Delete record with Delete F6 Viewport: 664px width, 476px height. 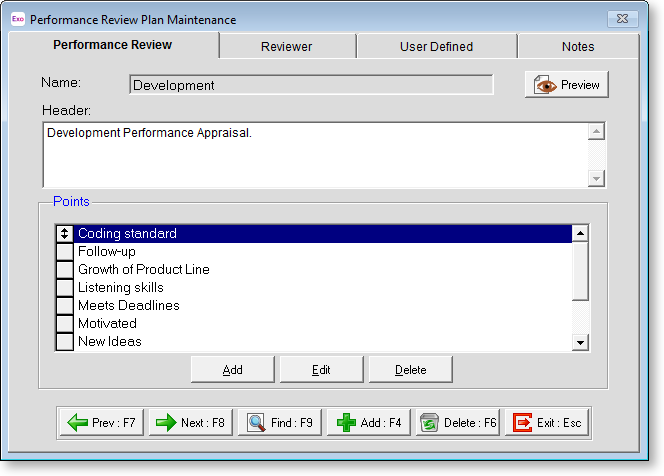click(458, 423)
